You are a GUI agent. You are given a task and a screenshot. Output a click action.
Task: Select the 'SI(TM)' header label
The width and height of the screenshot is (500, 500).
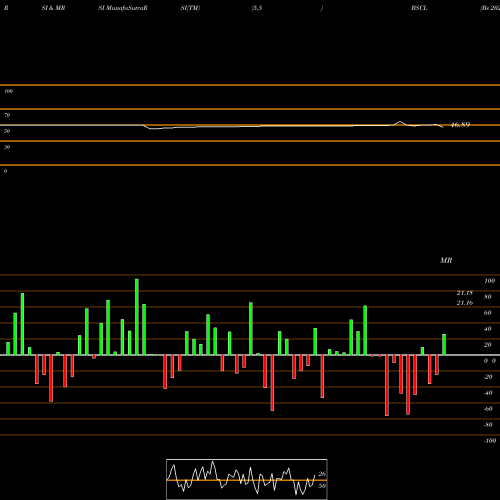(190, 8)
